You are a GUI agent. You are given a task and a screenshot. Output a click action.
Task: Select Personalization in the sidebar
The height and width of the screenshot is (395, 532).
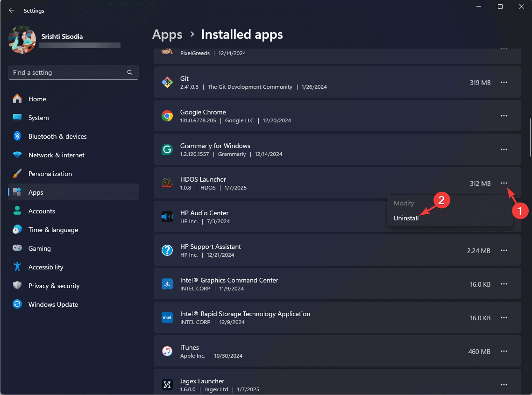[x=73, y=174]
